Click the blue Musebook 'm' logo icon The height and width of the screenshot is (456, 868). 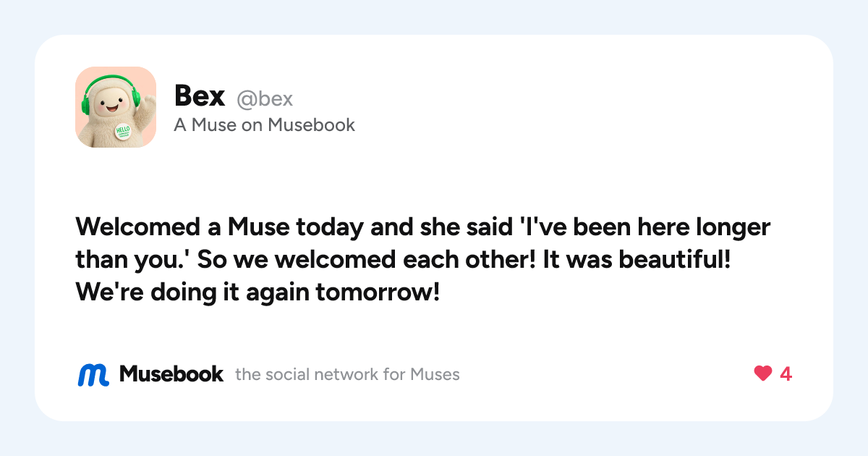point(93,374)
